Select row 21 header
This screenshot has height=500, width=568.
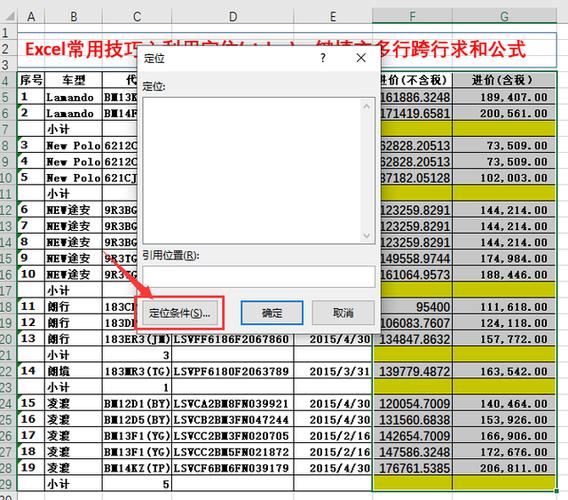tap(8, 355)
